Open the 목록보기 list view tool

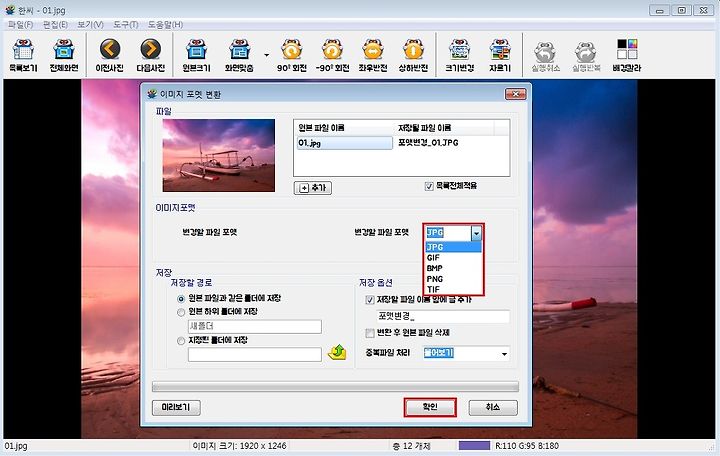coord(23,55)
